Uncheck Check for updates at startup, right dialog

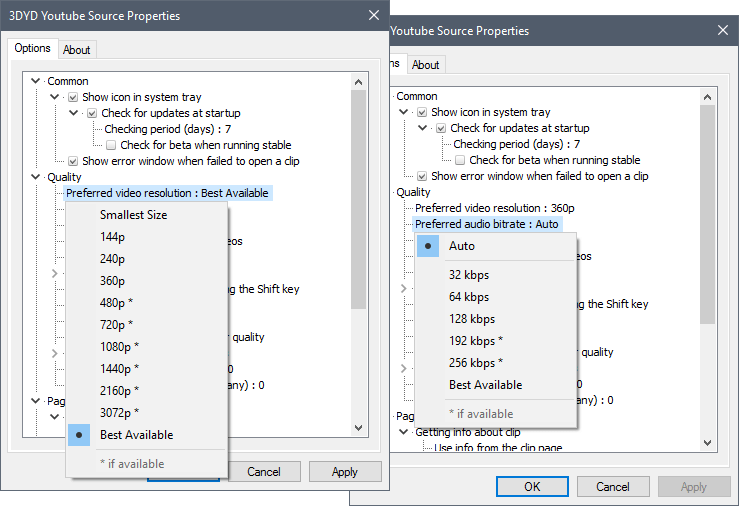(439, 129)
